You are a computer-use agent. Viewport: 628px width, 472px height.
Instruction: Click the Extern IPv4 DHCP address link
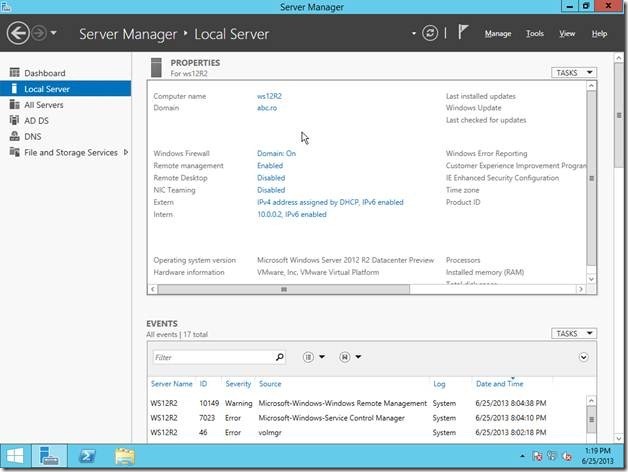tap(330, 202)
